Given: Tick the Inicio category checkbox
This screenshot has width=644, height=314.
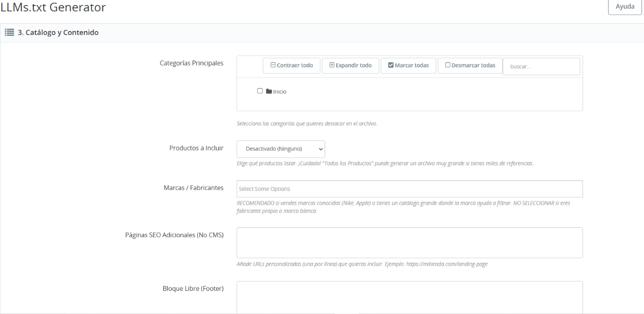Looking at the screenshot, I should (x=260, y=91).
